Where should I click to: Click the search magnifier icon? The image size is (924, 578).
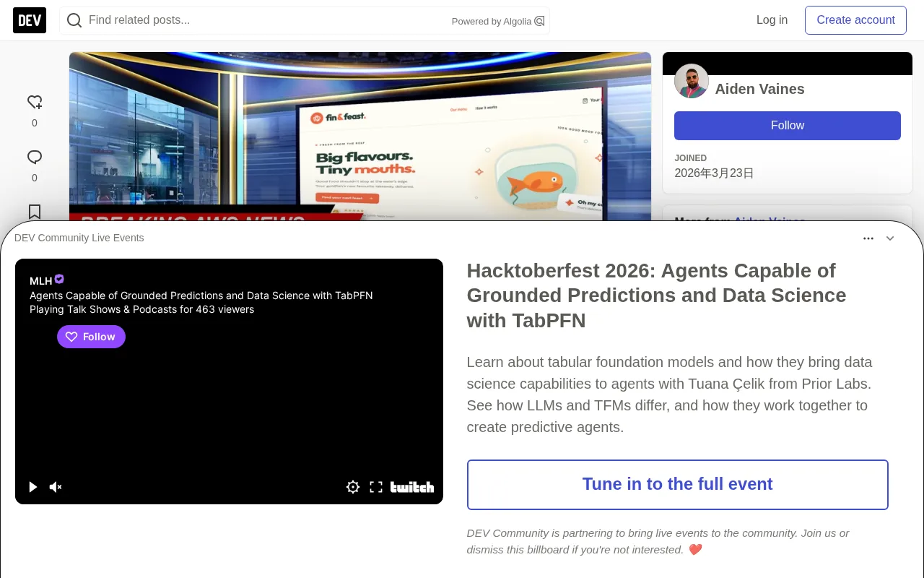pos(74,20)
